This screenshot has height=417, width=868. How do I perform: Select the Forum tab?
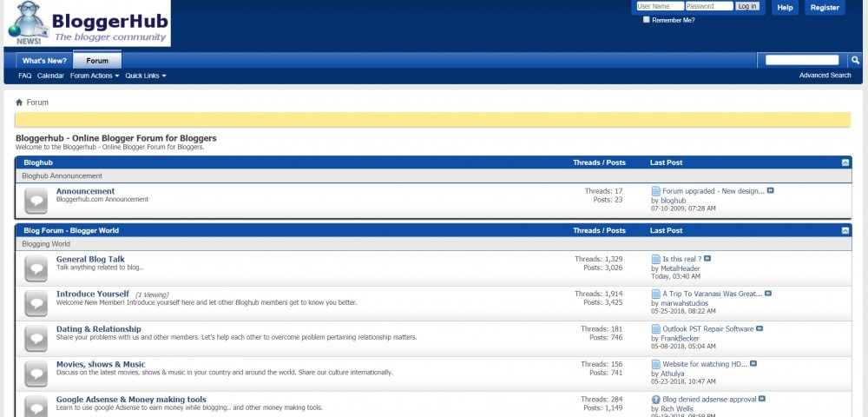pyautogui.click(x=97, y=60)
